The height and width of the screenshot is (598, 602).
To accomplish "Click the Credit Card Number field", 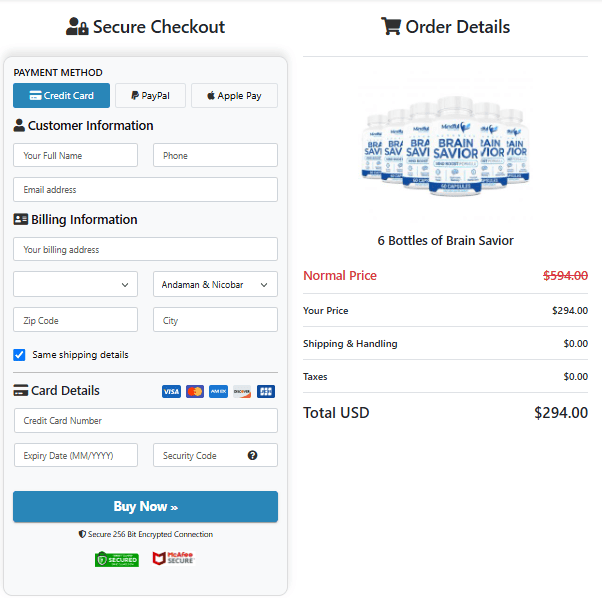I will (x=145, y=420).
